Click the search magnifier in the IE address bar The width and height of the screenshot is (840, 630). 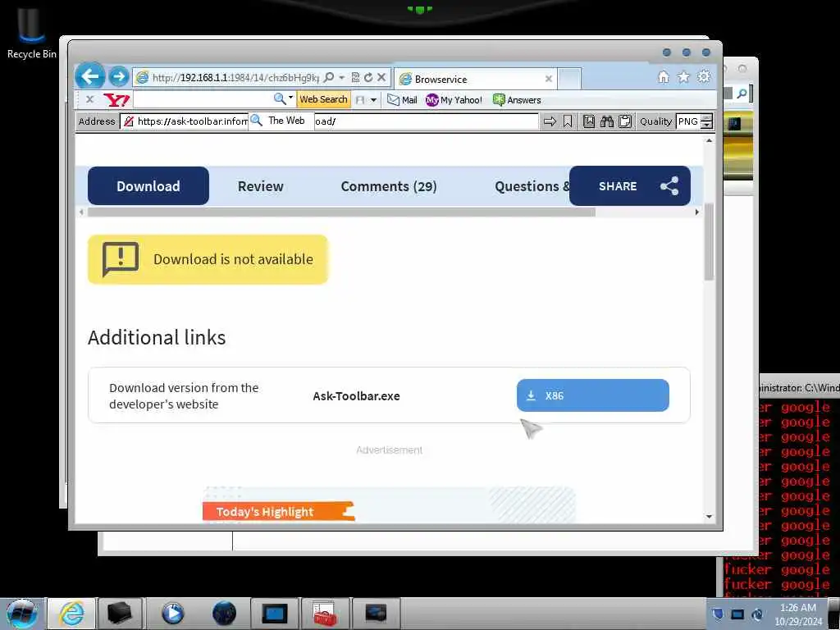point(329,78)
